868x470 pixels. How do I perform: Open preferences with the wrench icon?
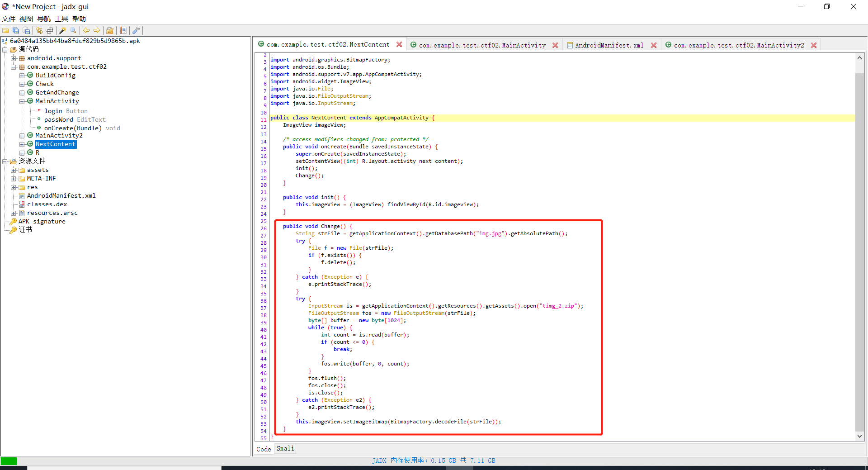tap(136, 30)
